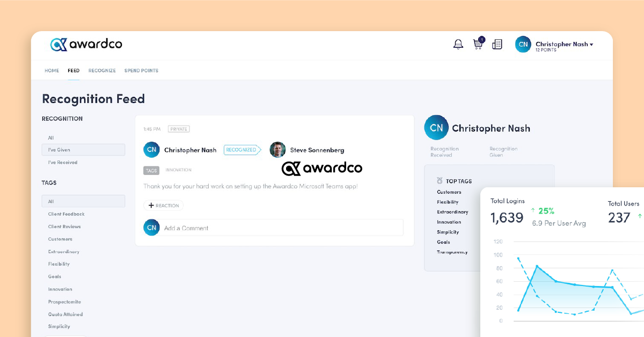Switch to SPEND POINTS tab
644x337 pixels.
(141, 71)
